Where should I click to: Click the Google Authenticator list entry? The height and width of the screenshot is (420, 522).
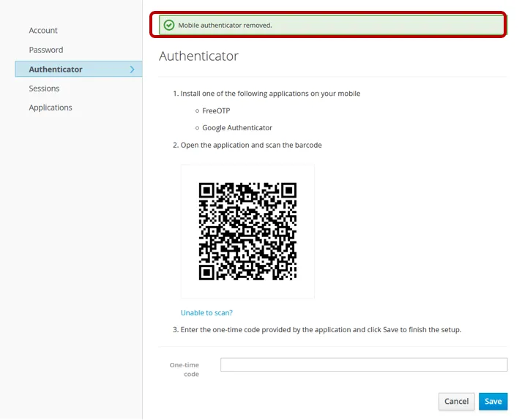tap(237, 128)
